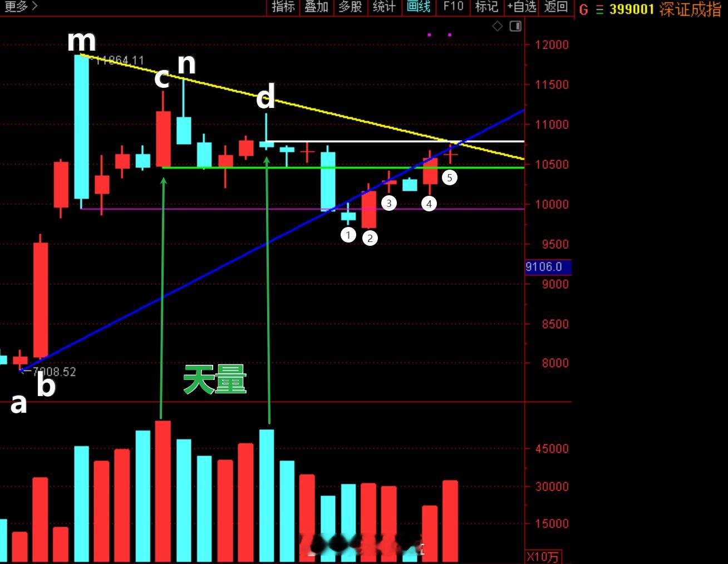
Task: Open F10 company information
Action: [x=453, y=7]
